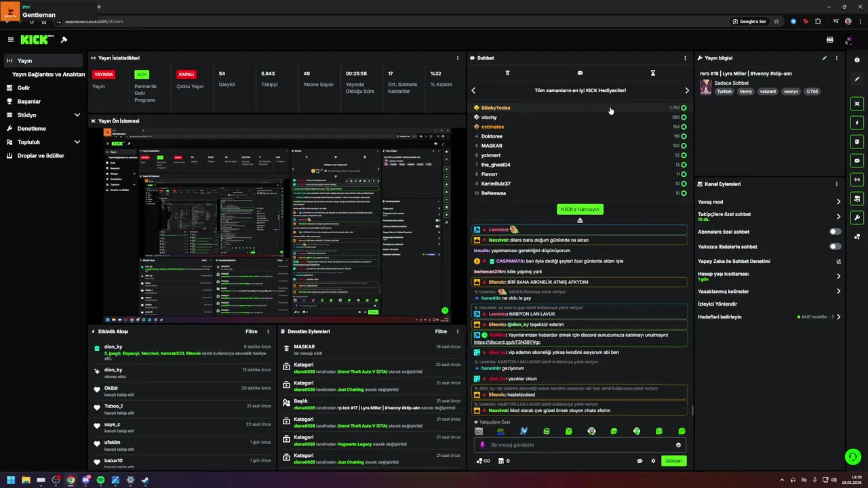Screen dimensions: 868x488
Task: Open Chrome from Windows taskbar
Action: click(x=71, y=480)
